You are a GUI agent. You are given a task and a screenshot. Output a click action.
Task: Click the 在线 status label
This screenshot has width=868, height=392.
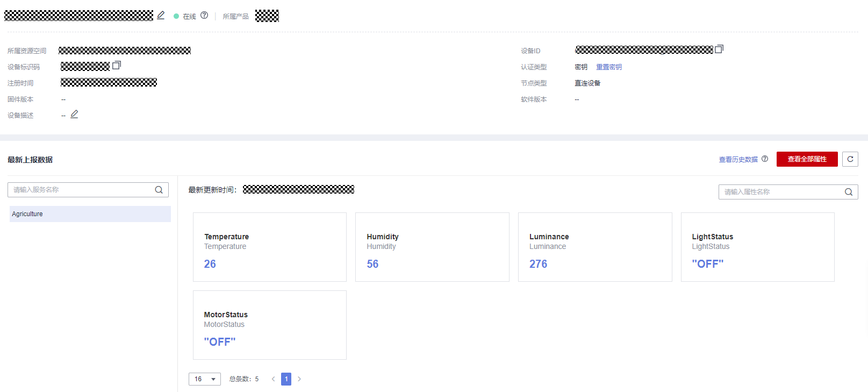pyautogui.click(x=189, y=17)
